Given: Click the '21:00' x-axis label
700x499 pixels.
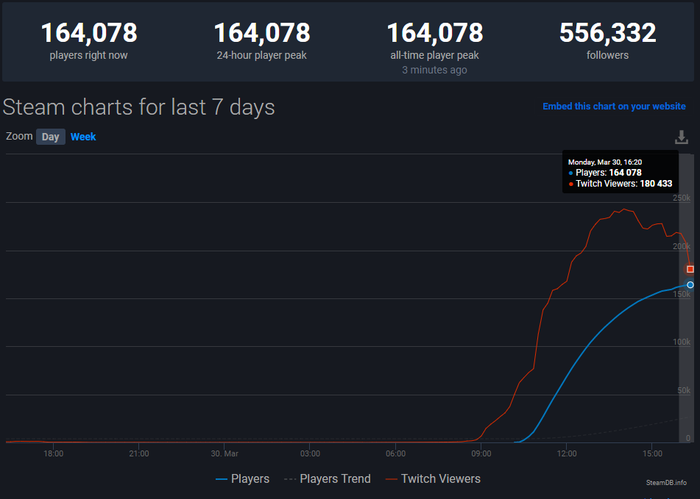Looking at the screenshot, I should point(139,453).
